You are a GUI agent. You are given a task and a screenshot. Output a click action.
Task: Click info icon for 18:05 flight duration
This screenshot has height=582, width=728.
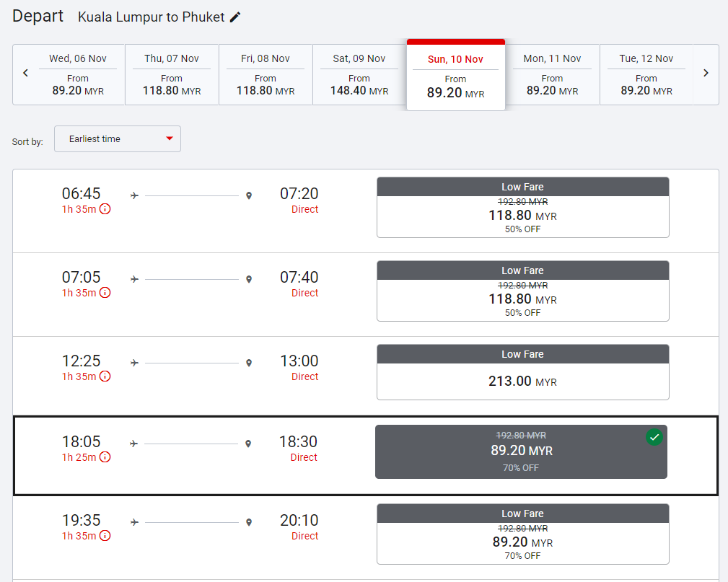(105, 457)
